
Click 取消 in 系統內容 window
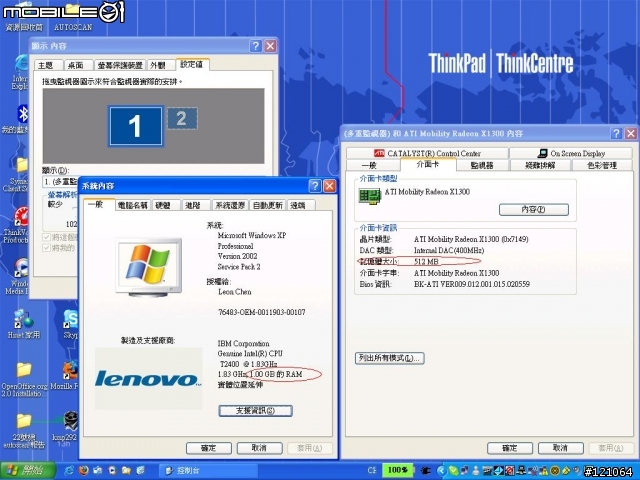tap(259, 448)
